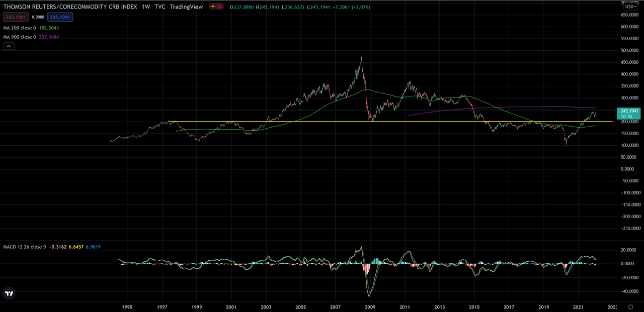The width and height of the screenshot is (644, 312).
Task: Click the 1995 label on time axis
Action: pyautogui.click(x=127, y=306)
